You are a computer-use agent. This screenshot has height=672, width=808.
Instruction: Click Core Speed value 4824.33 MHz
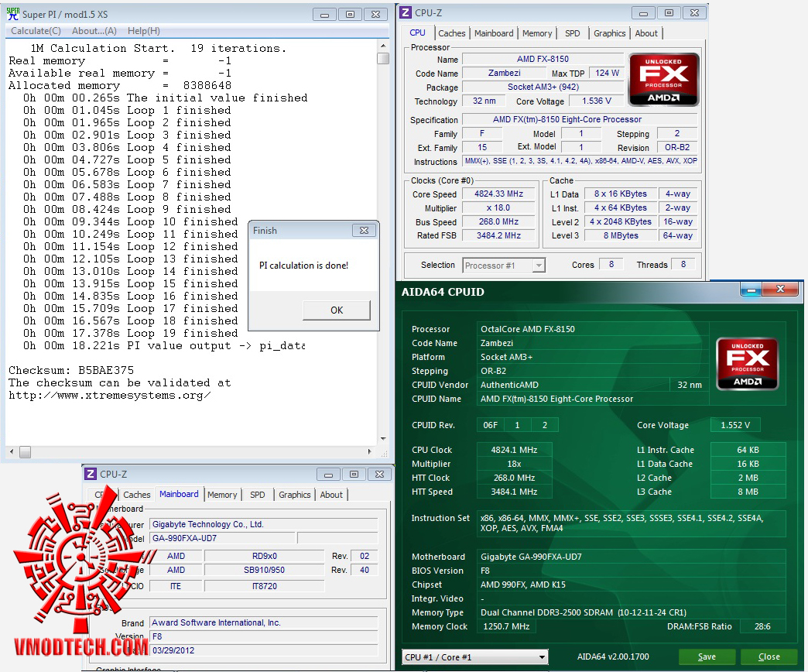pyautogui.click(x=498, y=194)
